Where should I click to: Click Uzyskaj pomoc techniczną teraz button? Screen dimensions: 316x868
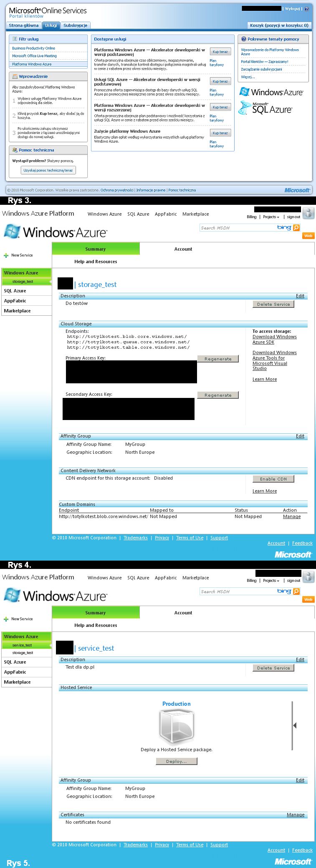pos(48,170)
